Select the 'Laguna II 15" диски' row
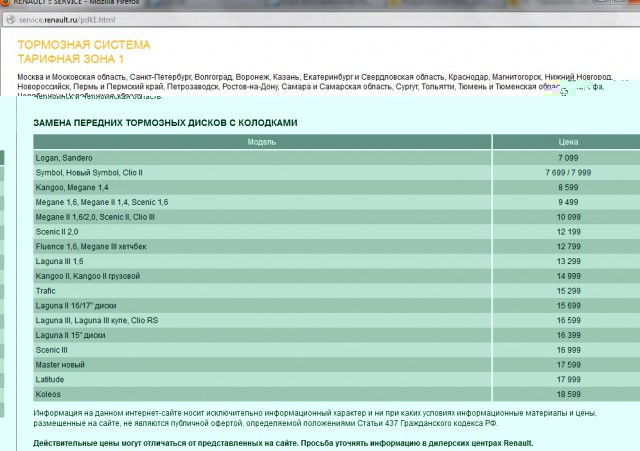The height and width of the screenshot is (451, 640). coord(337,335)
